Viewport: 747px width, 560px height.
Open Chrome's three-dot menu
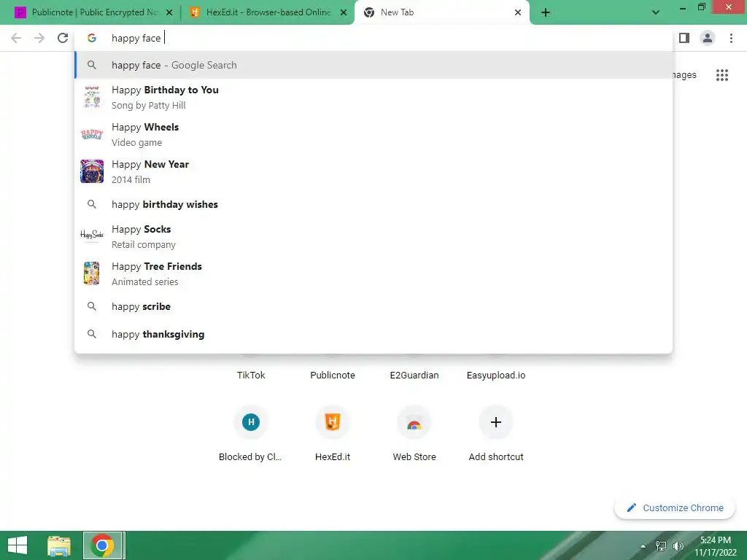point(731,38)
